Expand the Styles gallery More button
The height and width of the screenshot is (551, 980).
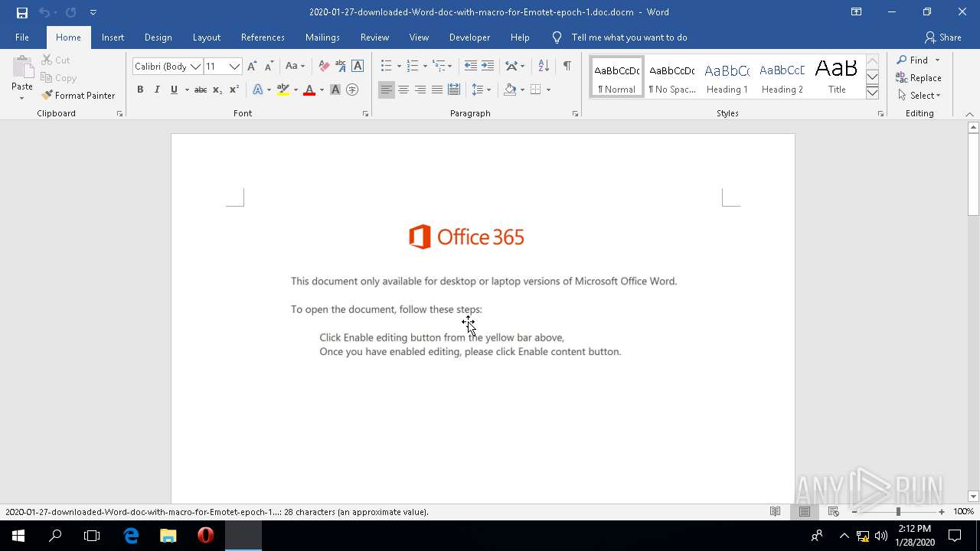click(872, 93)
